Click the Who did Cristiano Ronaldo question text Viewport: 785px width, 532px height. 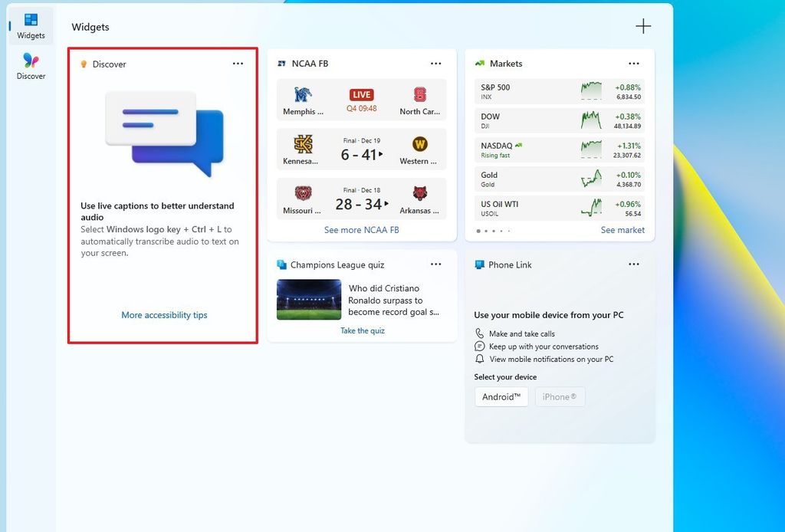pyautogui.click(x=393, y=300)
